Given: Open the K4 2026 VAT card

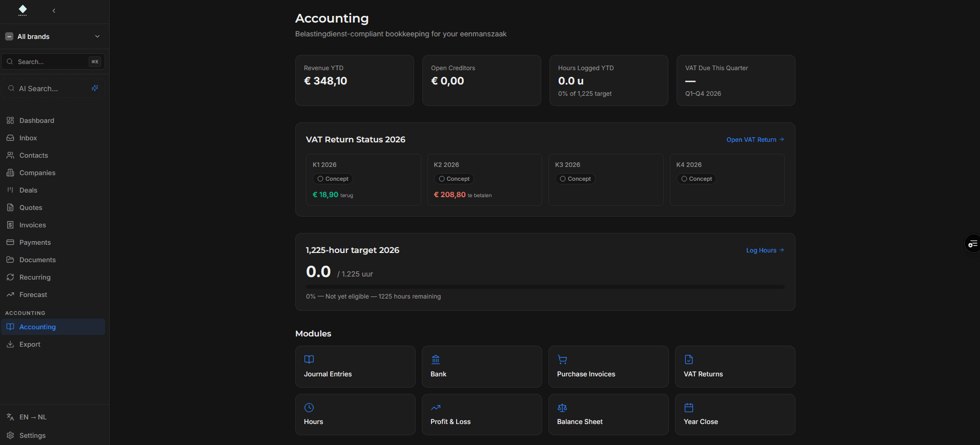Looking at the screenshot, I should (727, 180).
